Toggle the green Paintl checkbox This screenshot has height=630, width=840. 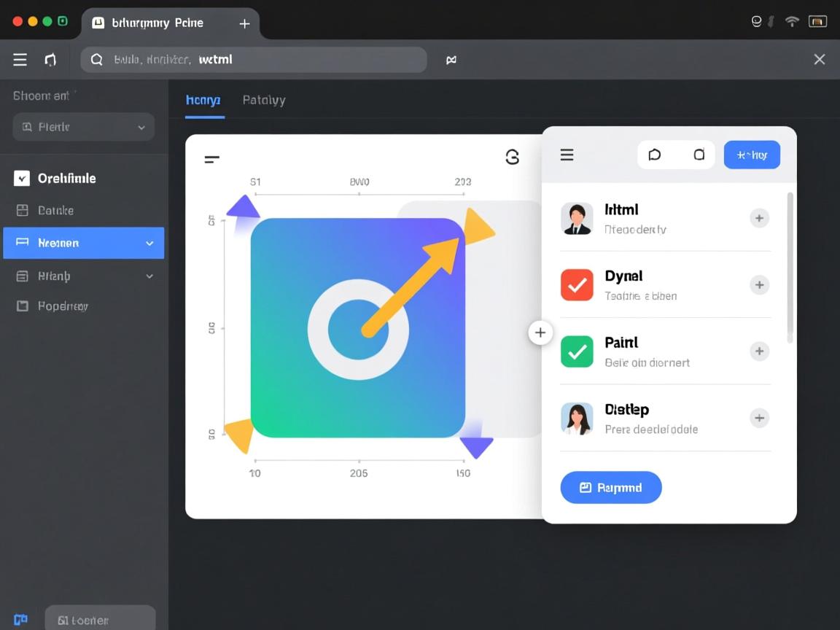click(577, 352)
